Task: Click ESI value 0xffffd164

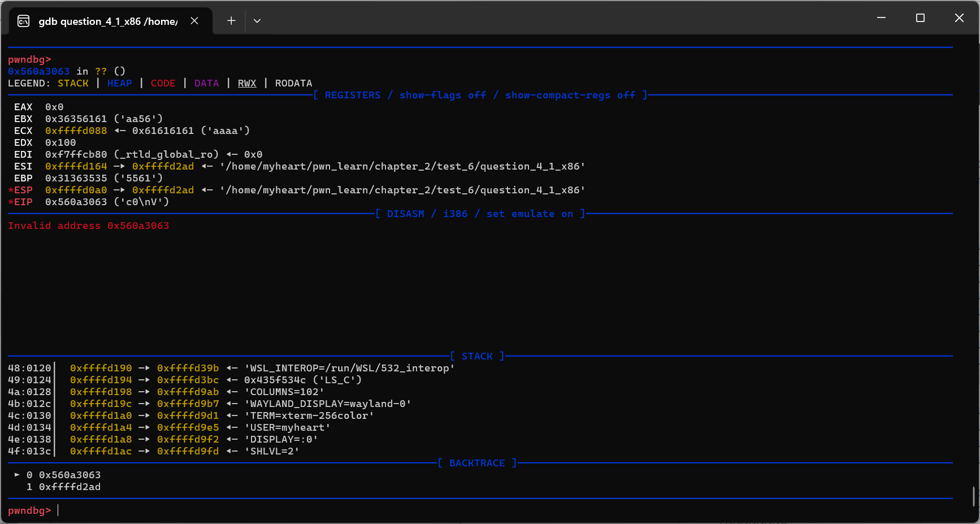Action: coord(76,166)
